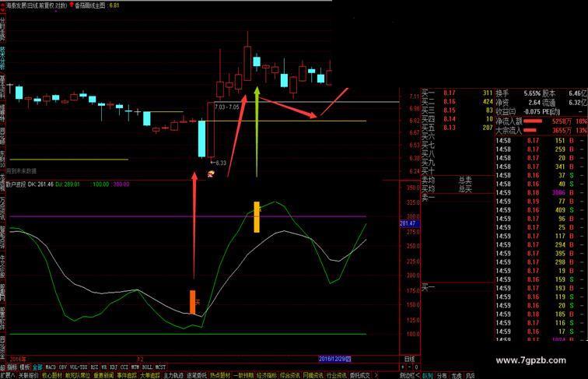The width and height of the screenshot is (588, 379).
Task: Click the 大宗流入 red bar
Action: pyautogui.click(x=530, y=130)
